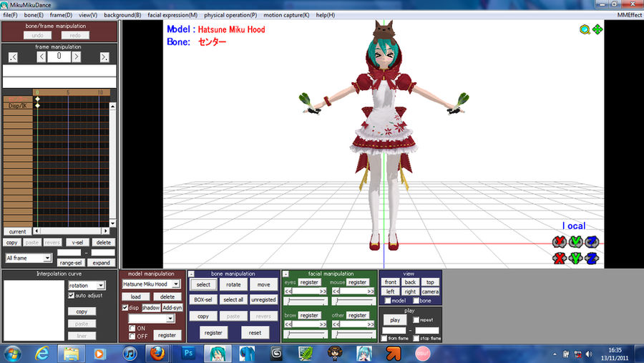Click the volume tray icon
Screen dimensions: 644x363
(590, 354)
